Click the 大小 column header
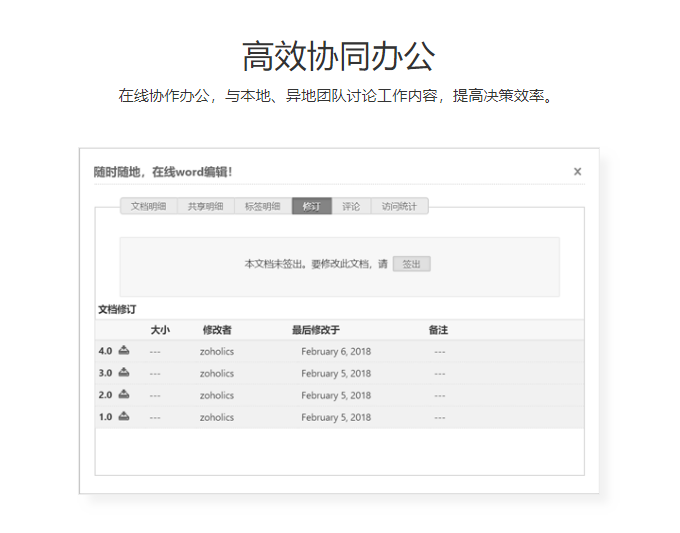 click(x=160, y=330)
